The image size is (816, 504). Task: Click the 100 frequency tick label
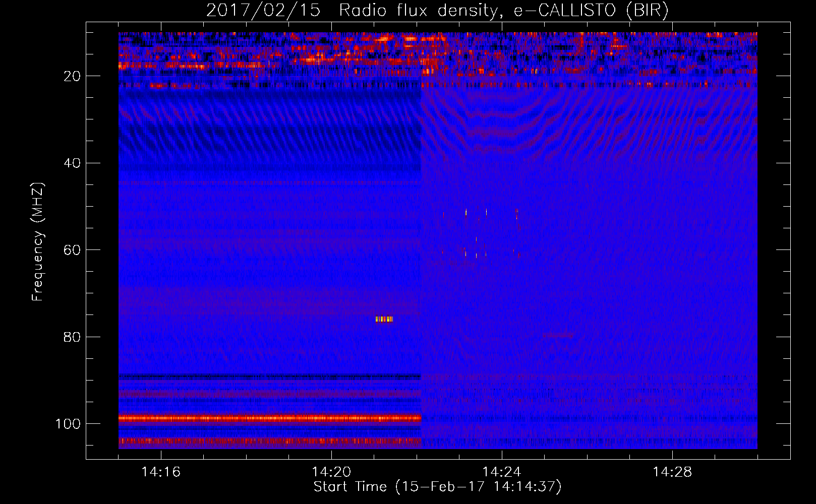[68, 424]
